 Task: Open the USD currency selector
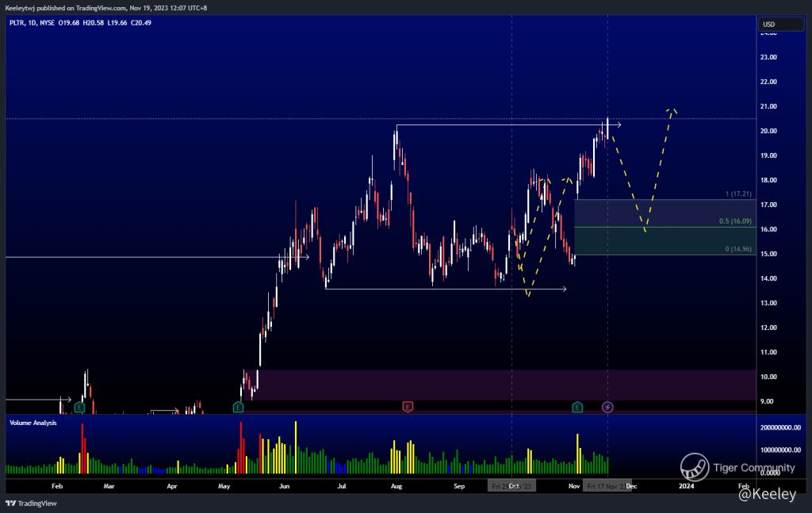click(781, 25)
